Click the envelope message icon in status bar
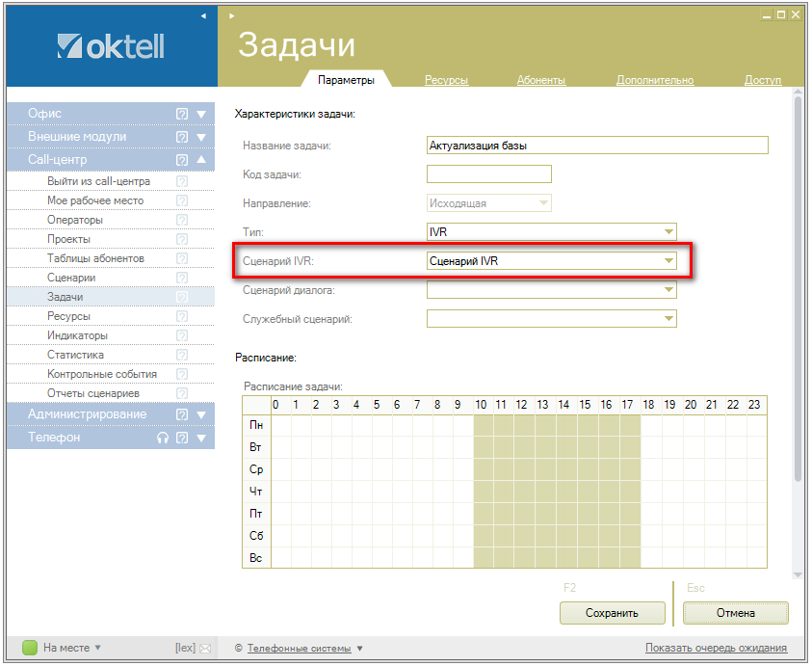Viewport: 812px width, 666px height. 204,649
